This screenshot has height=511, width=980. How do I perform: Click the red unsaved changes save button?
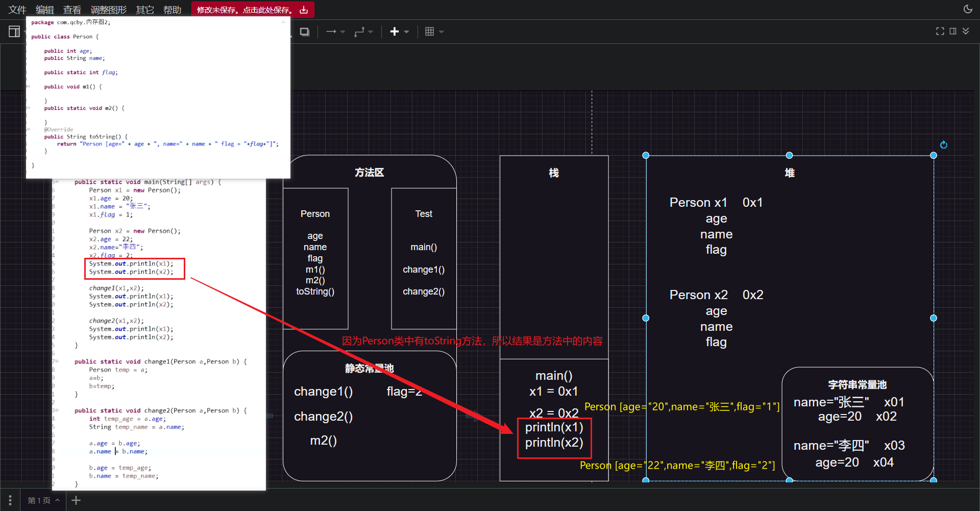click(x=253, y=10)
